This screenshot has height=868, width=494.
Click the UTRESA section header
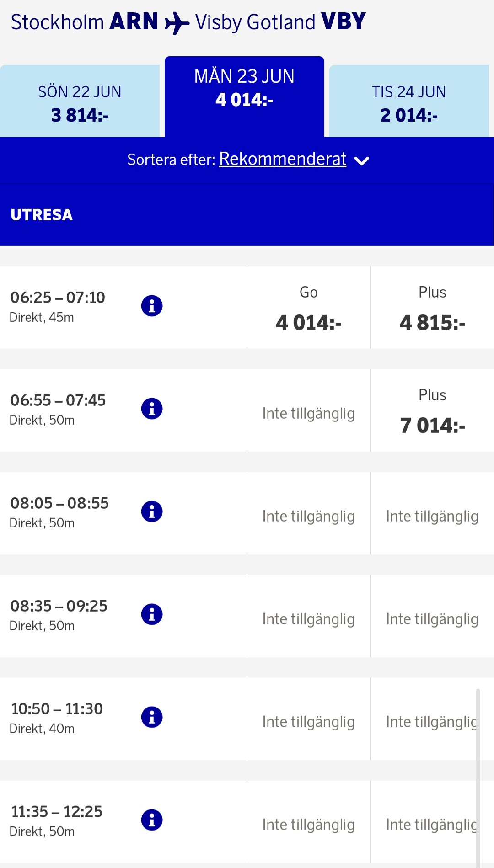pos(42,215)
